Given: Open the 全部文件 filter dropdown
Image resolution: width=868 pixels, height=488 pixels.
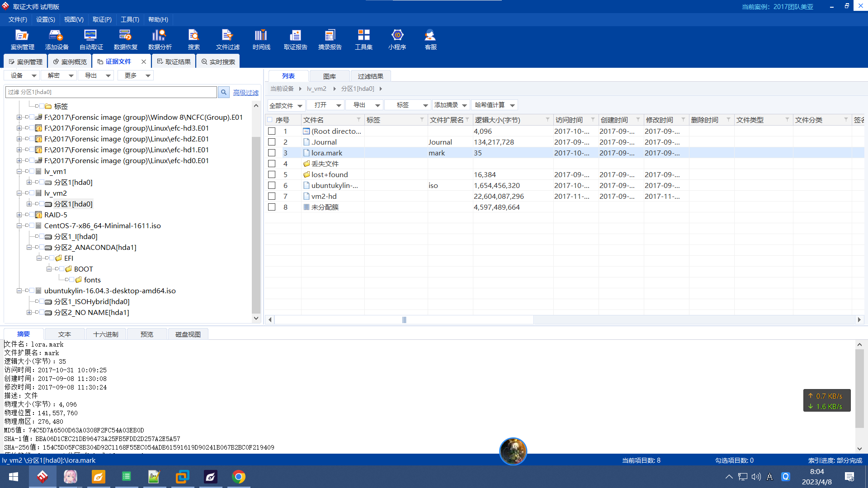Looking at the screenshot, I should (286, 105).
